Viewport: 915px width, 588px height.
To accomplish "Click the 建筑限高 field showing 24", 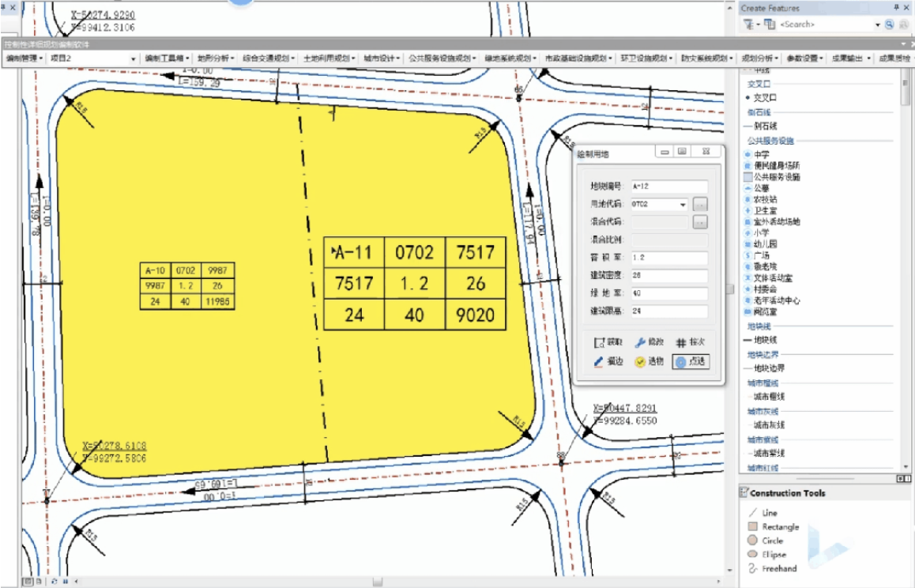I will pos(669,311).
